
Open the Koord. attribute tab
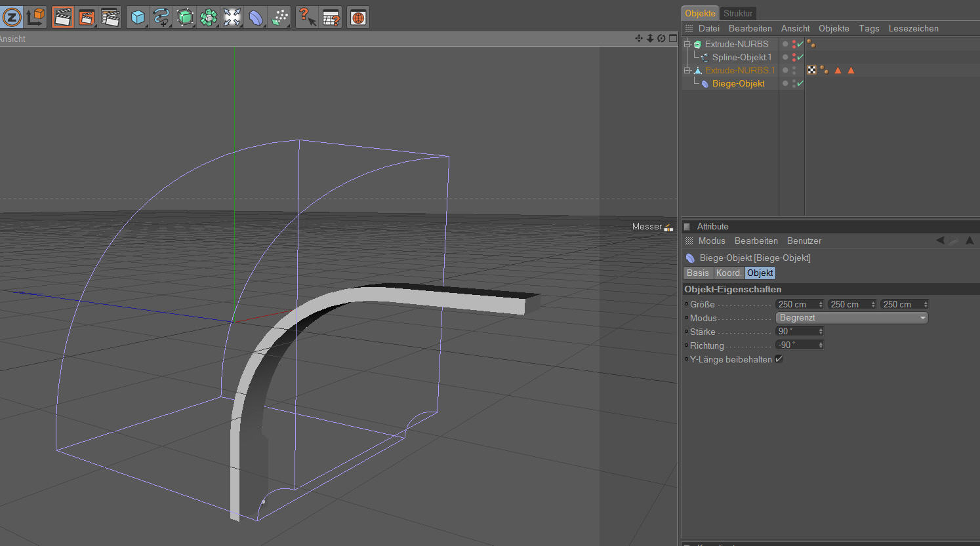coord(728,273)
